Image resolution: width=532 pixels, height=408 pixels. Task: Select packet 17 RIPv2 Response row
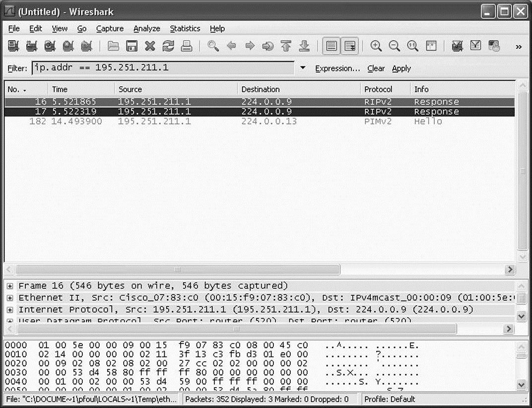point(260,112)
